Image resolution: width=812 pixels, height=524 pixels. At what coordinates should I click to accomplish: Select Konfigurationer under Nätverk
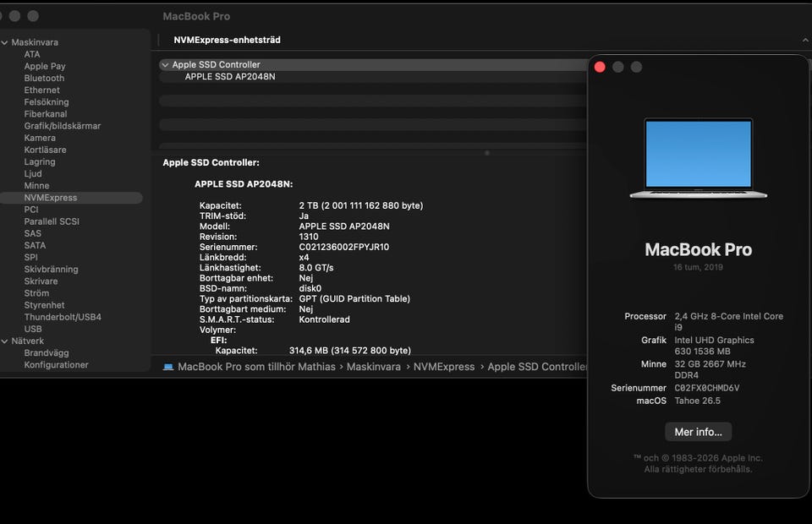pos(56,364)
